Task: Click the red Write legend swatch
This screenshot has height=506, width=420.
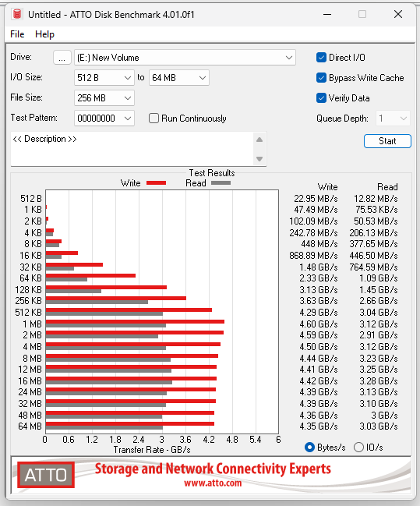Action: [156, 183]
